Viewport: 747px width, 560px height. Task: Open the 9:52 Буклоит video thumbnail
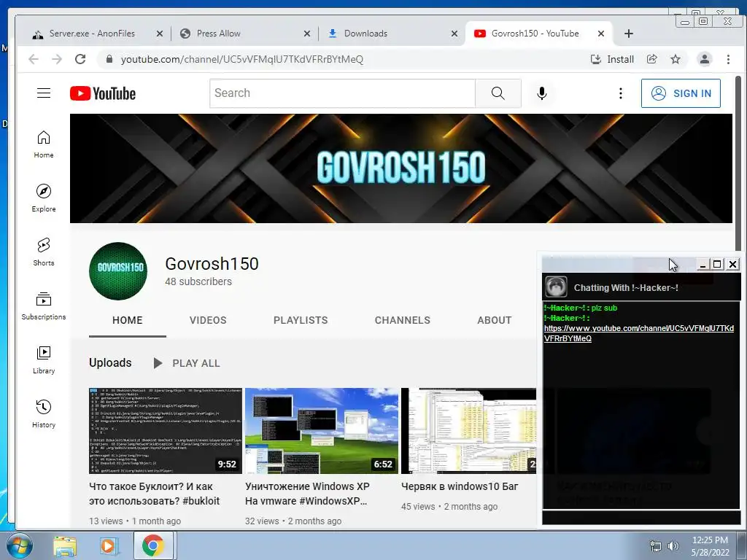pyautogui.click(x=166, y=431)
